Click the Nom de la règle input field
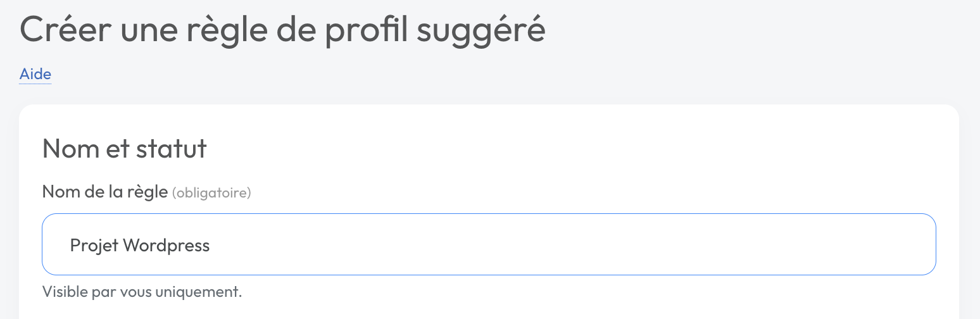 pyautogui.click(x=489, y=244)
